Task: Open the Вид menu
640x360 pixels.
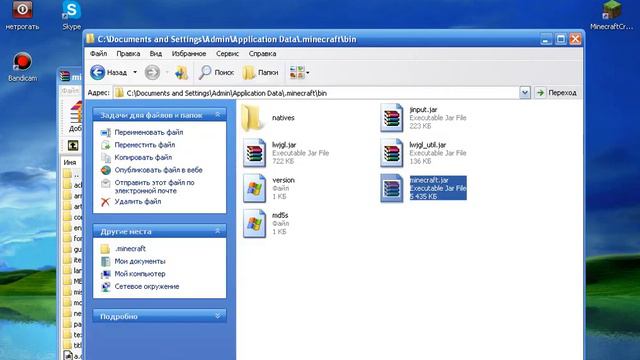Action: click(x=156, y=53)
